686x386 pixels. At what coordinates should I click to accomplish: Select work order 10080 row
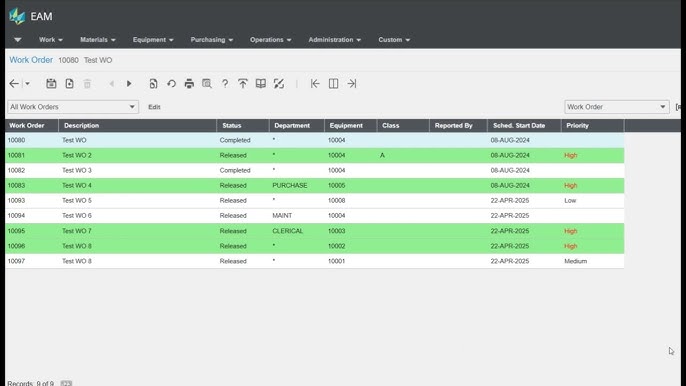click(315, 140)
